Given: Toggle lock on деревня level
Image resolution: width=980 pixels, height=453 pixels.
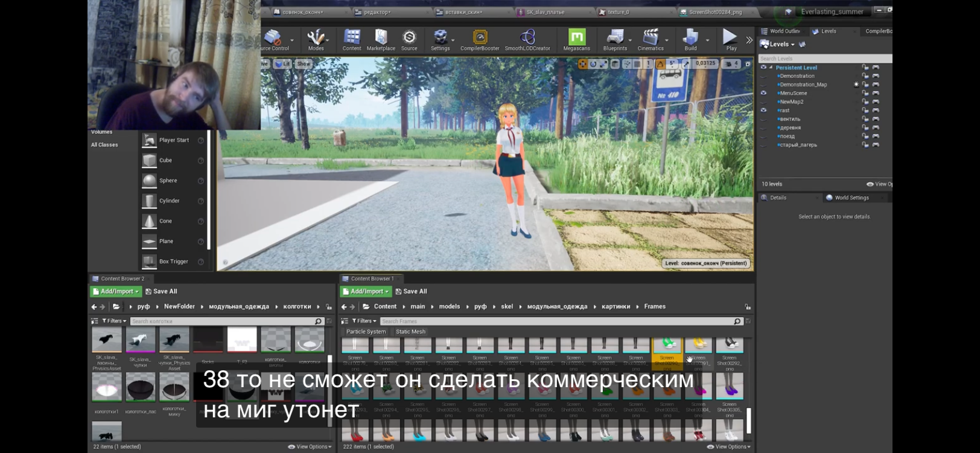Looking at the screenshot, I should pyautogui.click(x=865, y=127).
